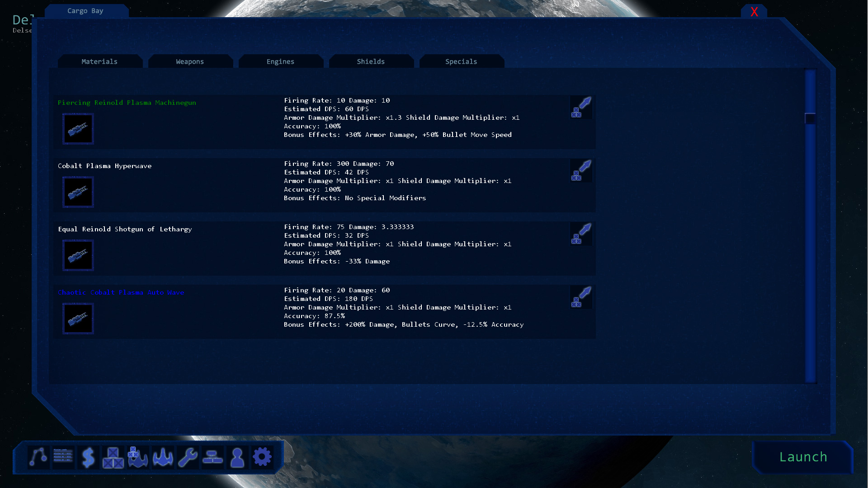868x488 pixels.
Task: Click the 'Bonus Effects: -33% Damage' text
Action: point(337,261)
